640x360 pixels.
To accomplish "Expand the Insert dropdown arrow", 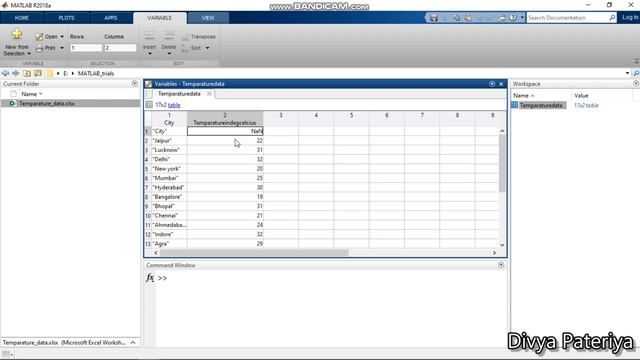I will pos(150,54).
